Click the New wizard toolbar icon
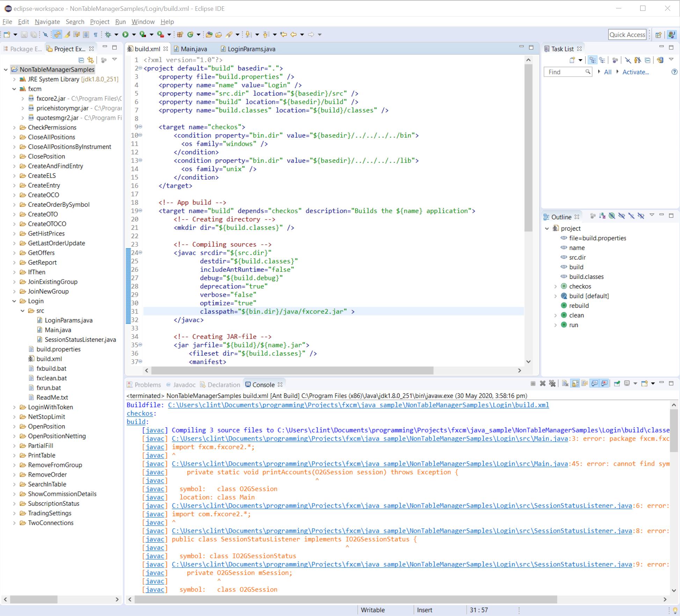 pos(7,35)
